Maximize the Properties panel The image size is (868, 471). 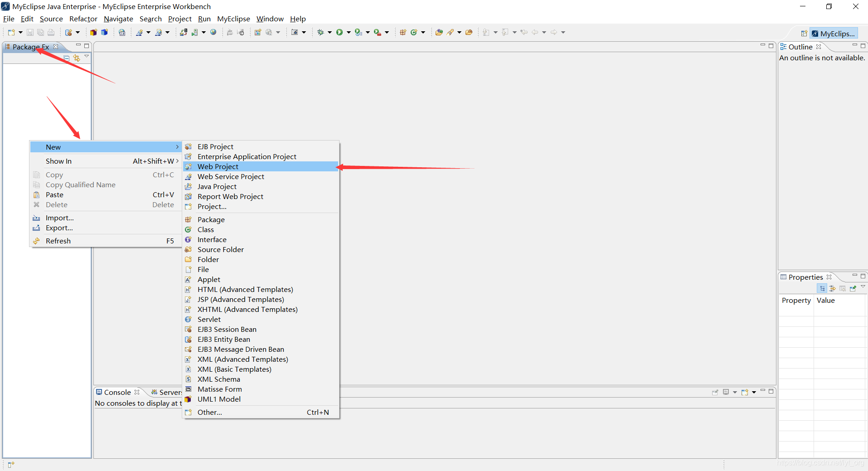pyautogui.click(x=863, y=276)
